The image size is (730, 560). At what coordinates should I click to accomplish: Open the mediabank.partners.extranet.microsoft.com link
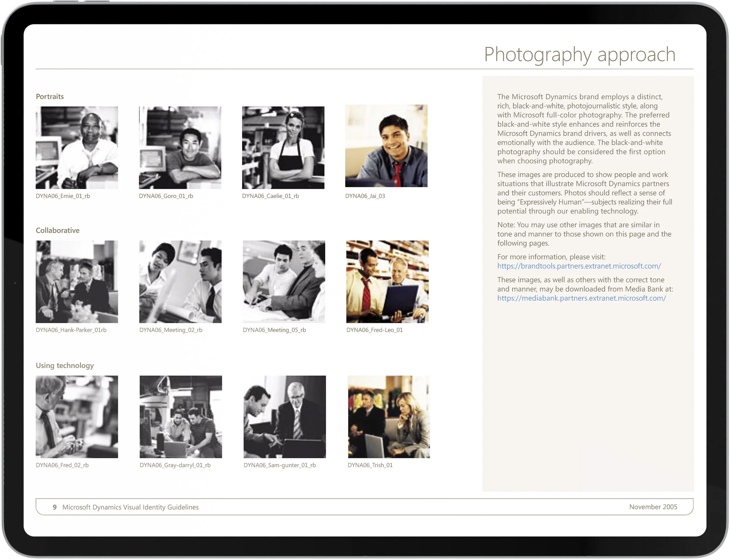(581, 298)
